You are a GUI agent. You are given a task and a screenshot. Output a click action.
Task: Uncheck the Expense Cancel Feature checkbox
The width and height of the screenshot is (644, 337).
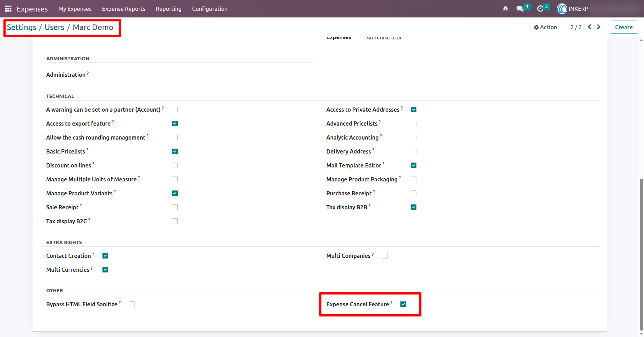tap(404, 304)
